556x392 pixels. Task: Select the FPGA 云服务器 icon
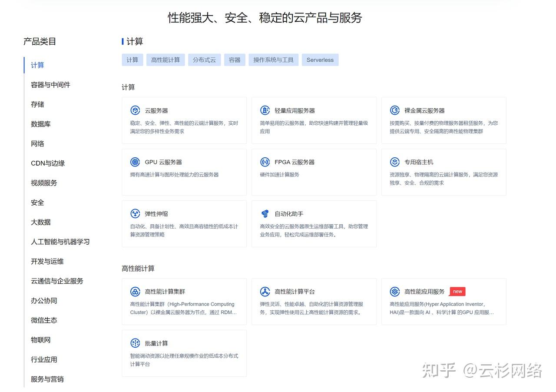265,162
